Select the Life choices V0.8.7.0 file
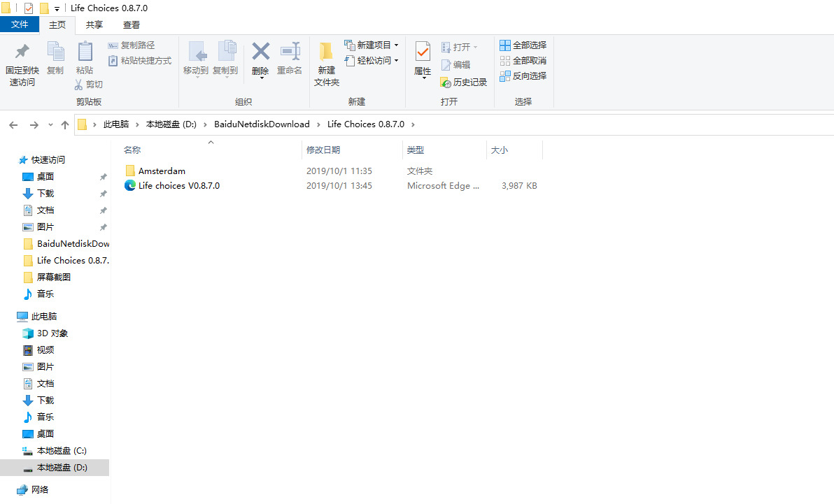The height and width of the screenshot is (504, 834). coord(178,186)
